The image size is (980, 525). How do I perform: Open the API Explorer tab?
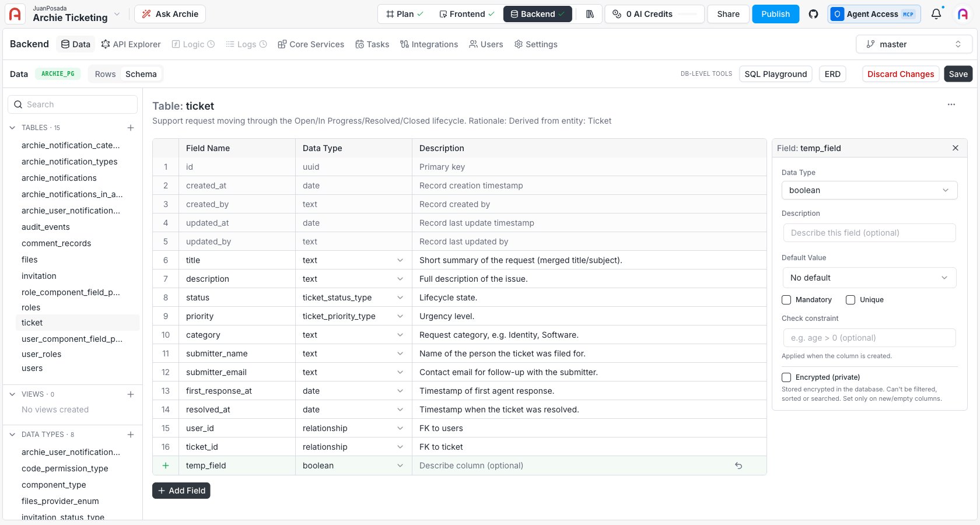tap(131, 44)
